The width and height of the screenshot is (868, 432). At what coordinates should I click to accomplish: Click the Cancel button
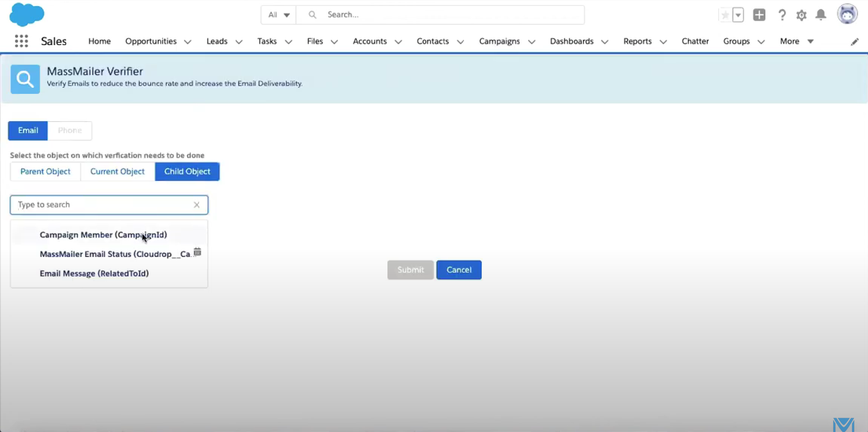459,270
